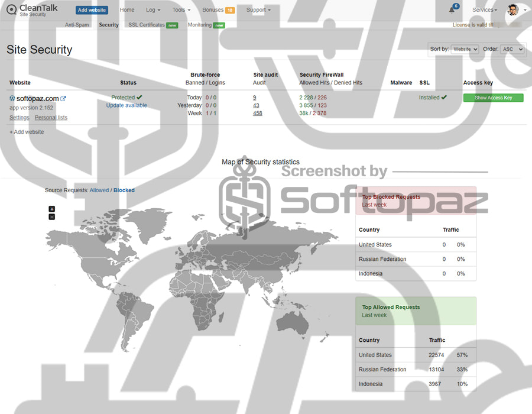Click the WordPress icon beside softopaz.com
The width and height of the screenshot is (532, 414).
coord(12,98)
